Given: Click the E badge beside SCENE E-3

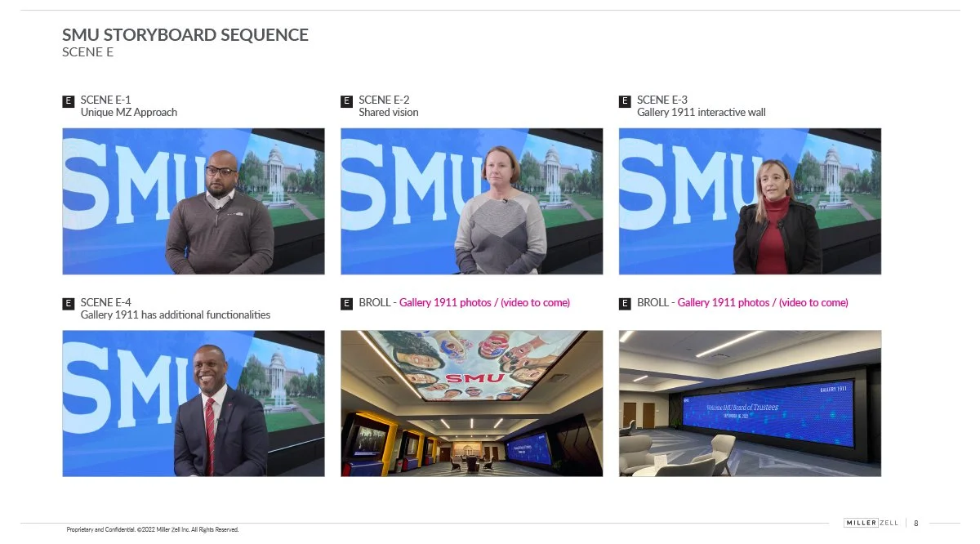Looking at the screenshot, I should tap(625, 101).
